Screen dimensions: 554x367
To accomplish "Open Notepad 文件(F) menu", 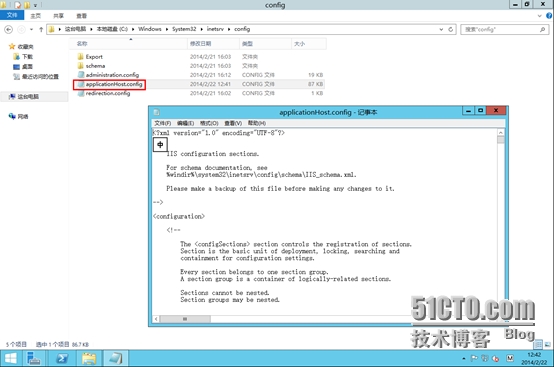I will coord(163,123).
